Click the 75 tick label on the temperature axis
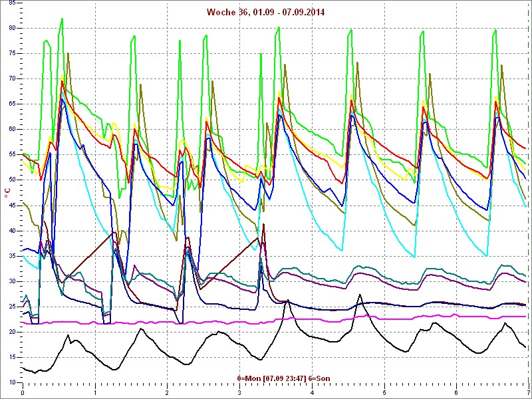 pyautogui.click(x=11, y=54)
